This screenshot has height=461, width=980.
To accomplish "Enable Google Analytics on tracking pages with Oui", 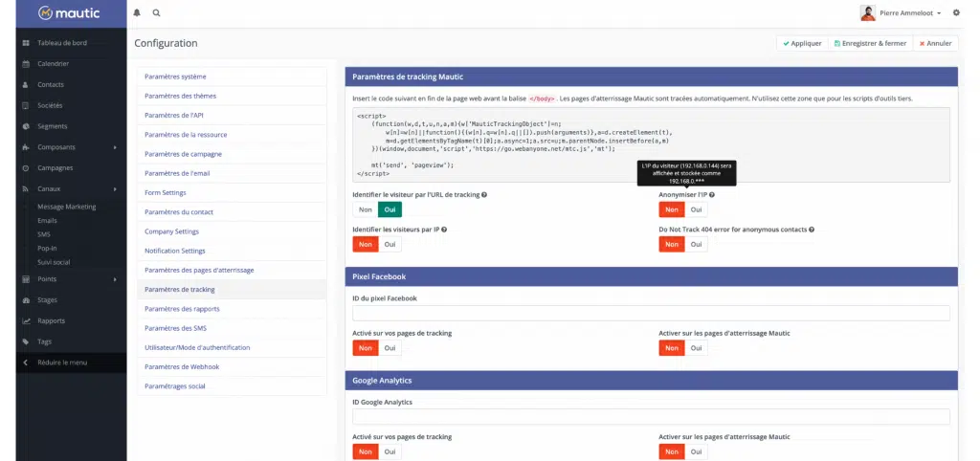I will 390,451.
